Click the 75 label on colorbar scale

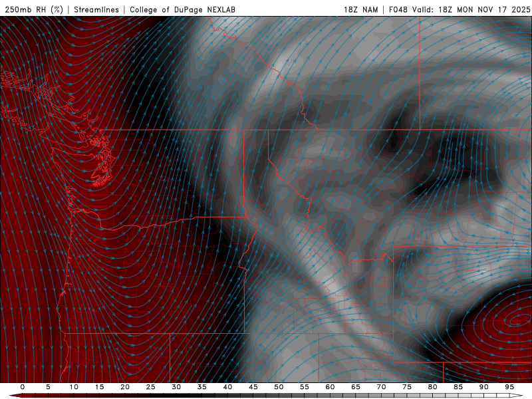[x=407, y=387]
